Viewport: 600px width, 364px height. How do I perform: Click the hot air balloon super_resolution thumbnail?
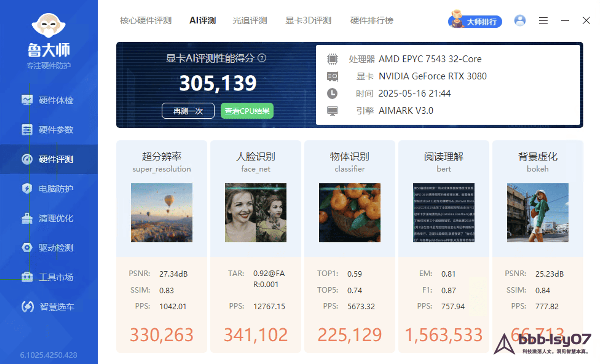tap(162, 212)
